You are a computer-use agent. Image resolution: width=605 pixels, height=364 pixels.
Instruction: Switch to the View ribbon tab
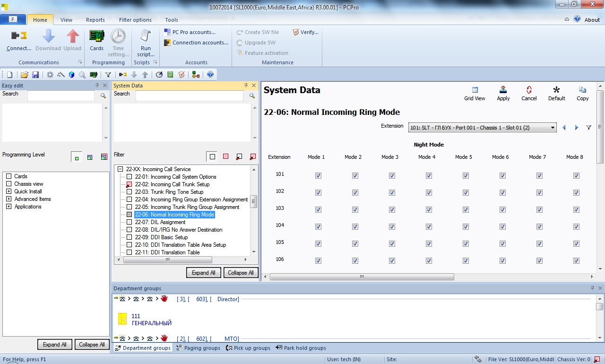pos(66,20)
